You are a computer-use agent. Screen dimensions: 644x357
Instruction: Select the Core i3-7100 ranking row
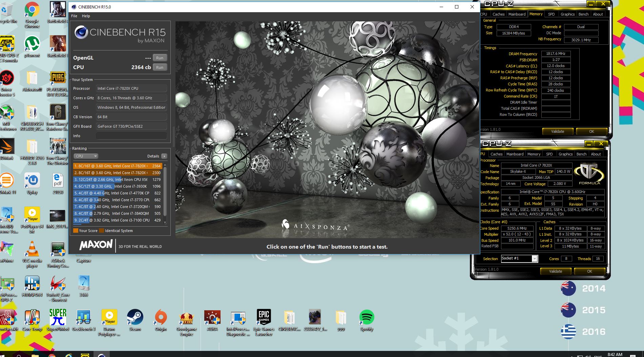point(117,220)
